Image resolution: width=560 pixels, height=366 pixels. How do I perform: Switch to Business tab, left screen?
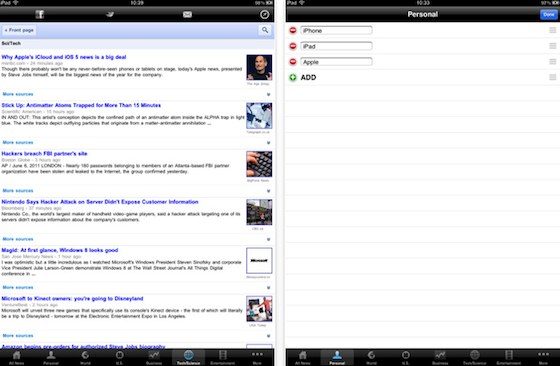[x=154, y=357]
